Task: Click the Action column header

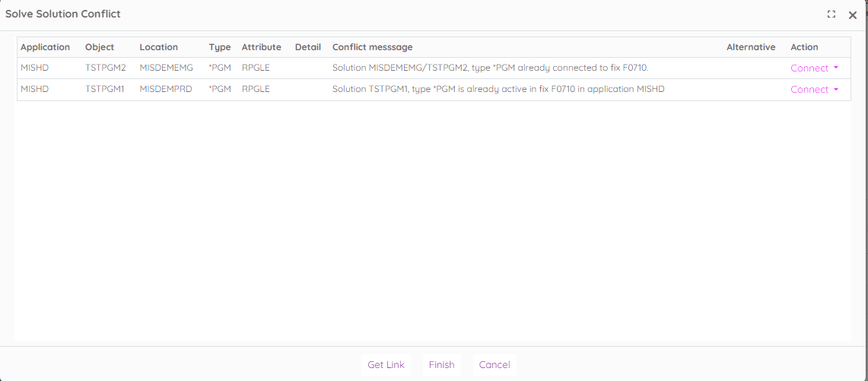Action: pyautogui.click(x=804, y=47)
